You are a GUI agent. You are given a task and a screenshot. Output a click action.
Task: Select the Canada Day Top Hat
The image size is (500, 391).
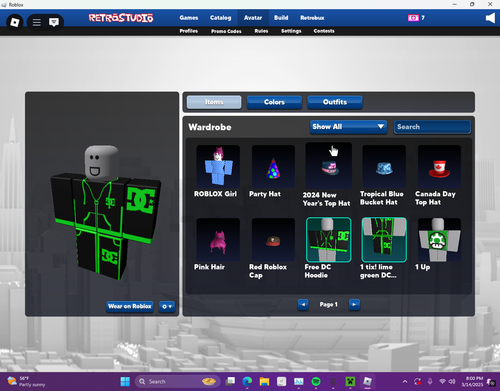(x=439, y=166)
